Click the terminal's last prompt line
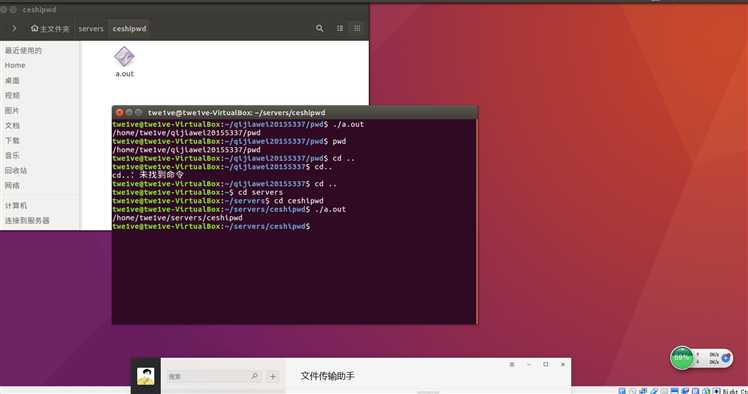 pos(211,227)
